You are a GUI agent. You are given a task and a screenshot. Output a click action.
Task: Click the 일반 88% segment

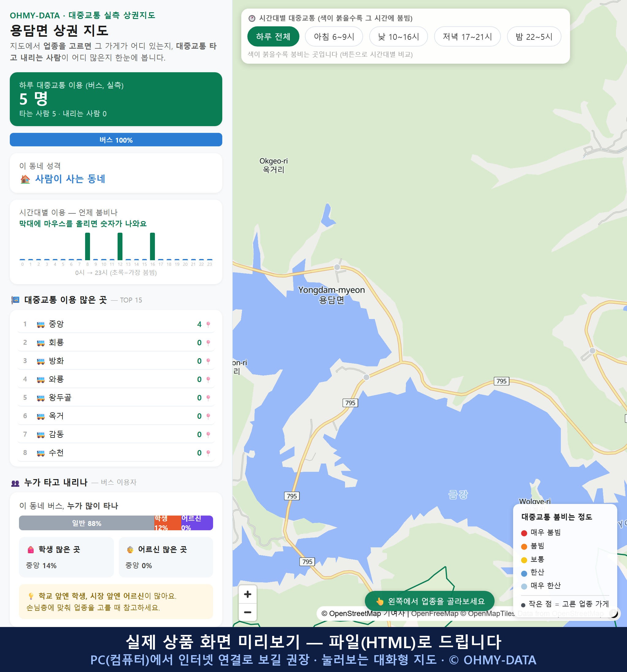(x=87, y=523)
